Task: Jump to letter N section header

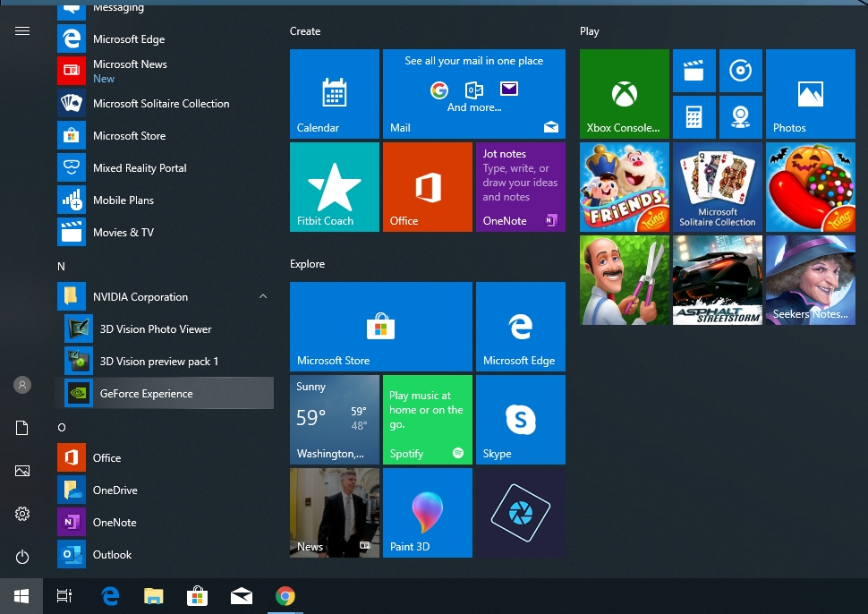Action: pyautogui.click(x=61, y=267)
